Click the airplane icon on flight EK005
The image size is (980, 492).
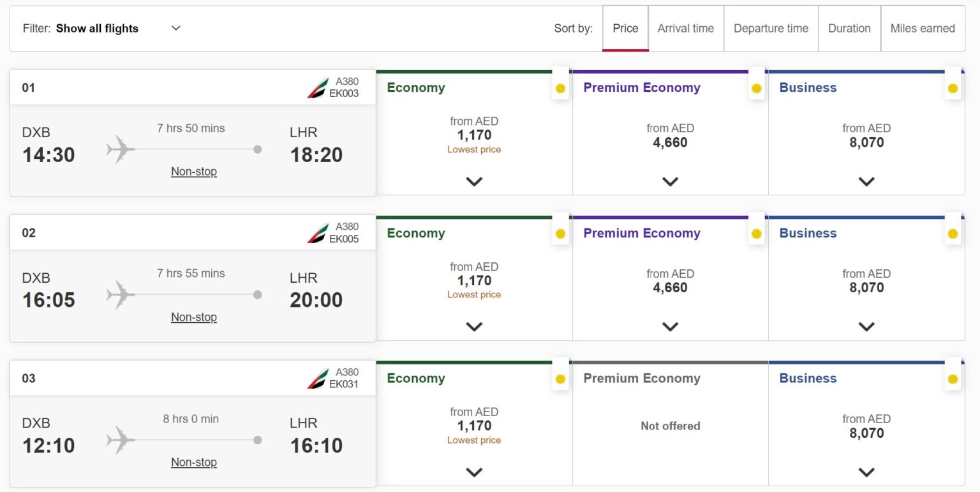pyautogui.click(x=121, y=295)
